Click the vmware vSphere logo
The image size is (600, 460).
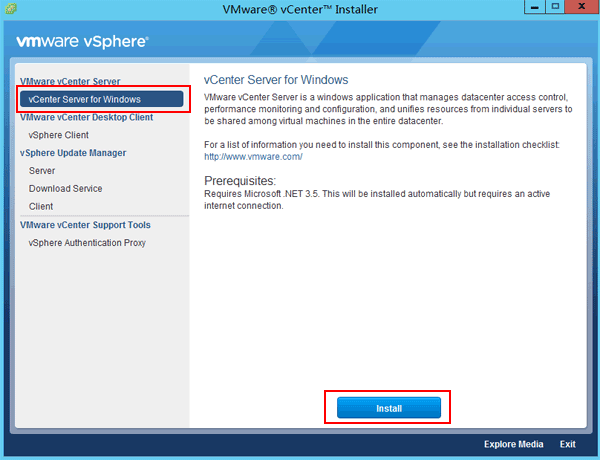point(82,41)
